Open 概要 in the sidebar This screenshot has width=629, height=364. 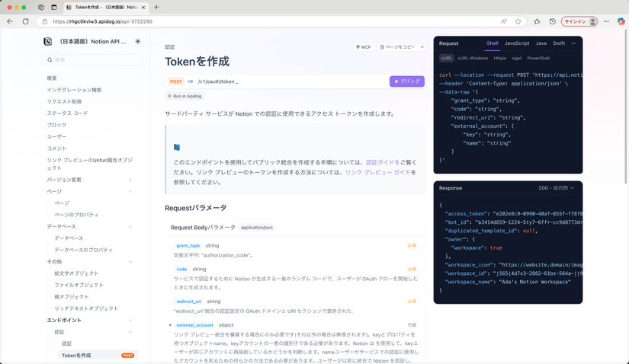point(52,78)
